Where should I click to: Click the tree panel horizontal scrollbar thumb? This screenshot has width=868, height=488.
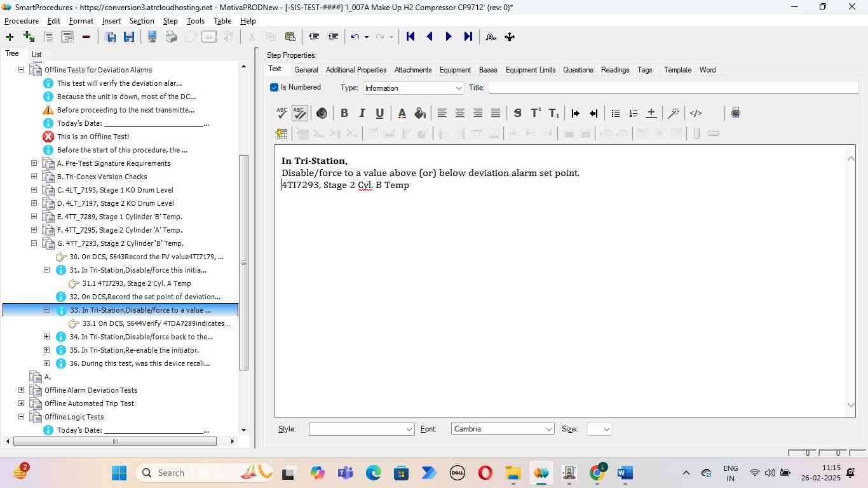pyautogui.click(x=115, y=442)
